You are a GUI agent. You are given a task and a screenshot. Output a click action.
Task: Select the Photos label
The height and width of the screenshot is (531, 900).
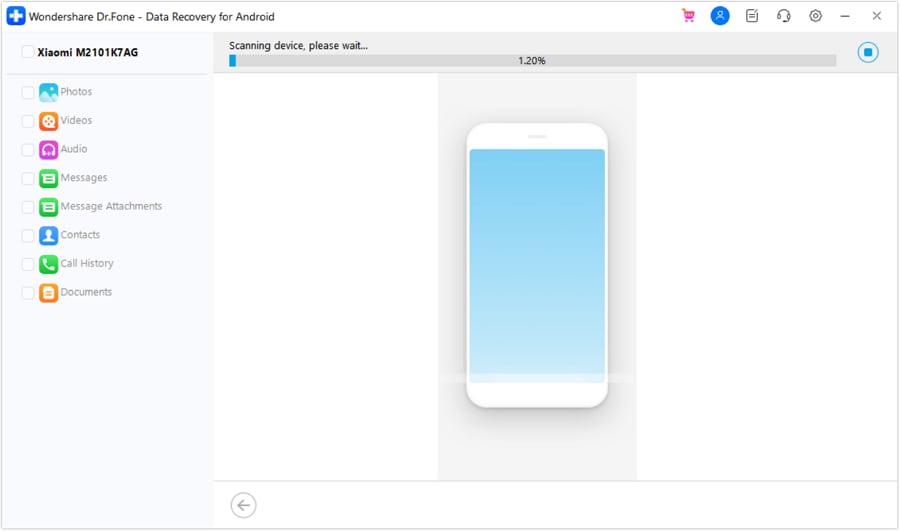(x=76, y=91)
